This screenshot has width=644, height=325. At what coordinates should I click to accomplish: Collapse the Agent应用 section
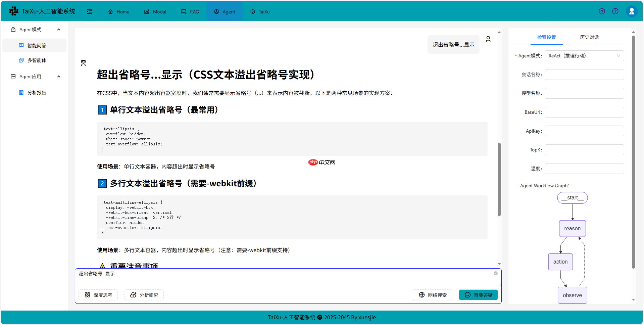click(x=58, y=76)
